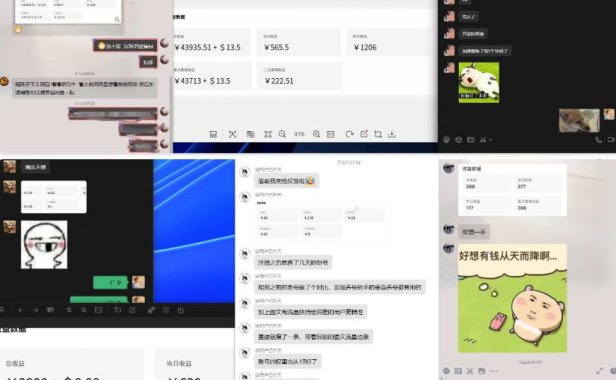The height and width of the screenshot is (380, 616).
Task: Expand the input area in the money meme chat
Action: [600, 371]
